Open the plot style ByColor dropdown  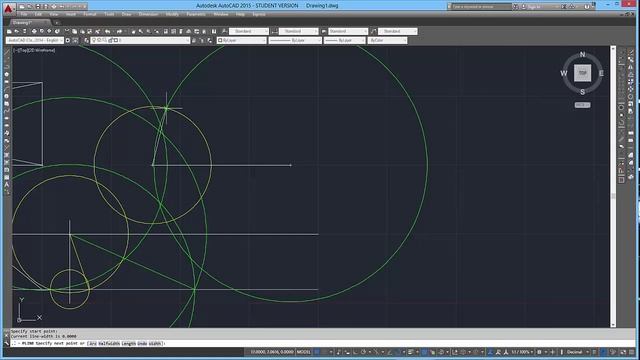click(x=387, y=40)
